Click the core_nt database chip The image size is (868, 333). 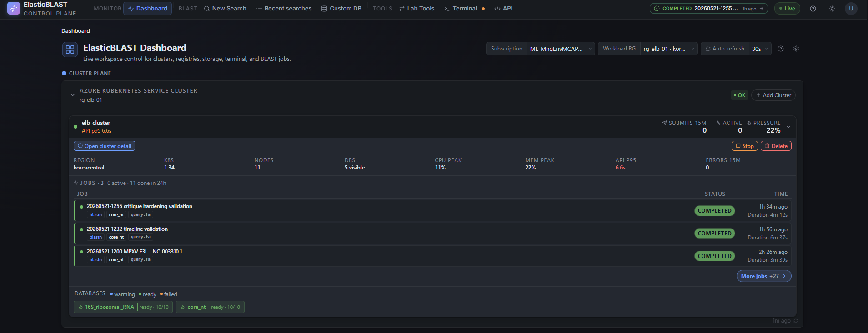coord(210,307)
